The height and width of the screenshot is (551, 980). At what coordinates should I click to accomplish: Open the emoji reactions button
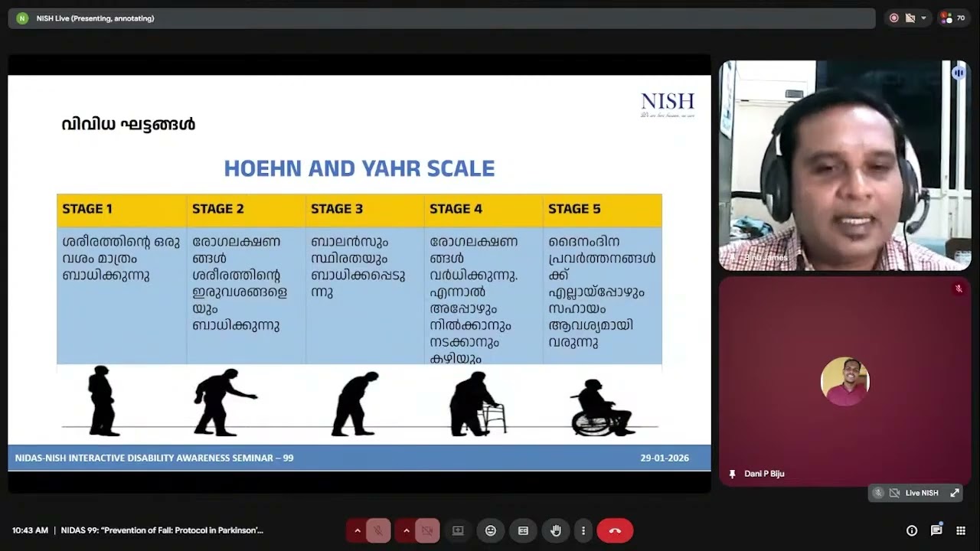point(491,530)
